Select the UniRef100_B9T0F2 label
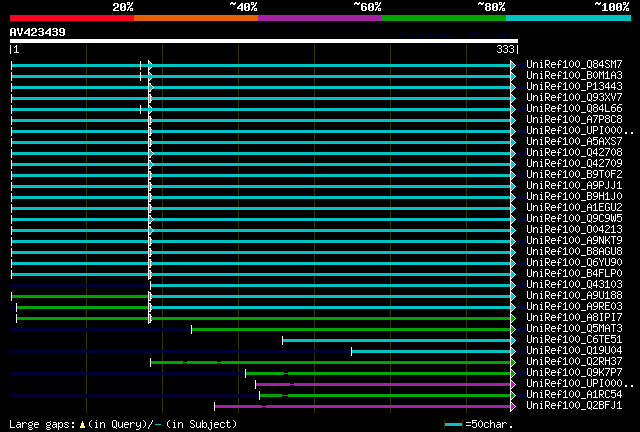640x432 pixels. [x=574, y=175]
